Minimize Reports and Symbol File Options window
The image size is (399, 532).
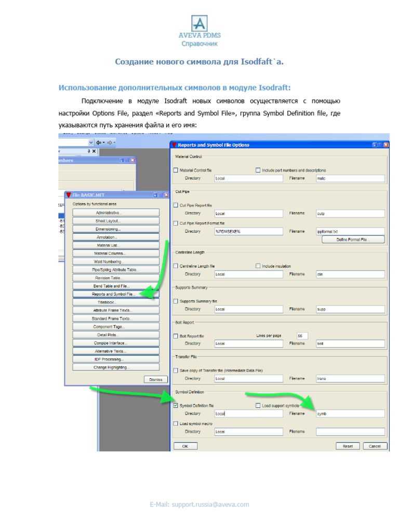pyautogui.click(x=375, y=145)
